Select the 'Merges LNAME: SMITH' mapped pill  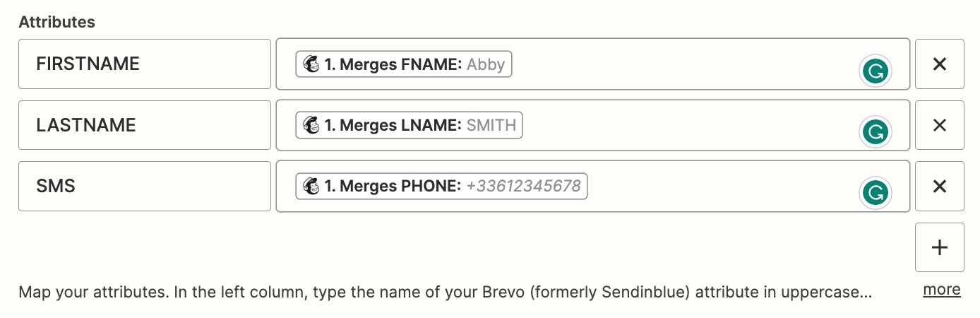click(410, 125)
